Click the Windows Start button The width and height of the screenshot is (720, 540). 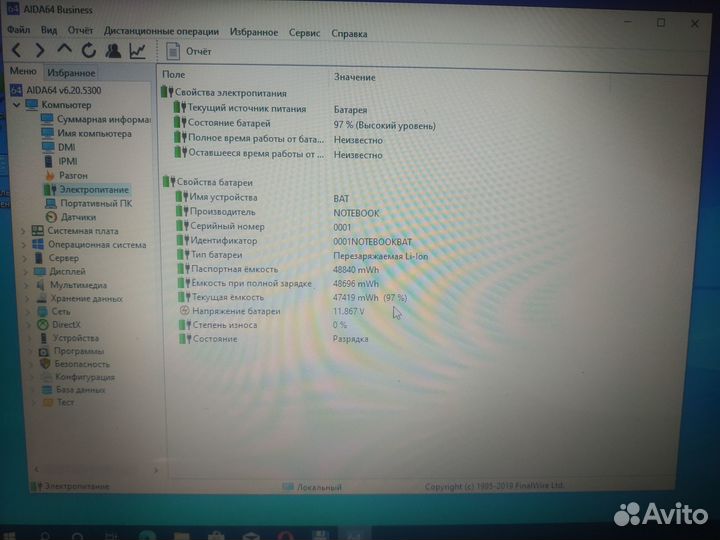coord(8,535)
